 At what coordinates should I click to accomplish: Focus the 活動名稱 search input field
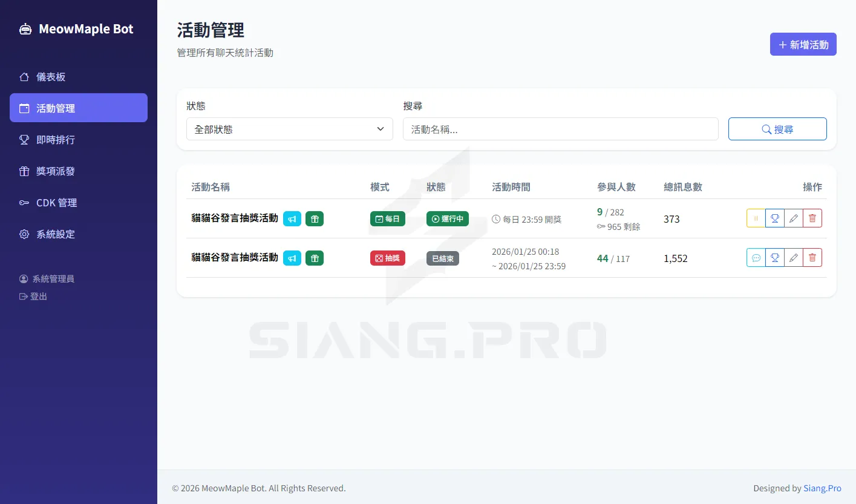(560, 129)
